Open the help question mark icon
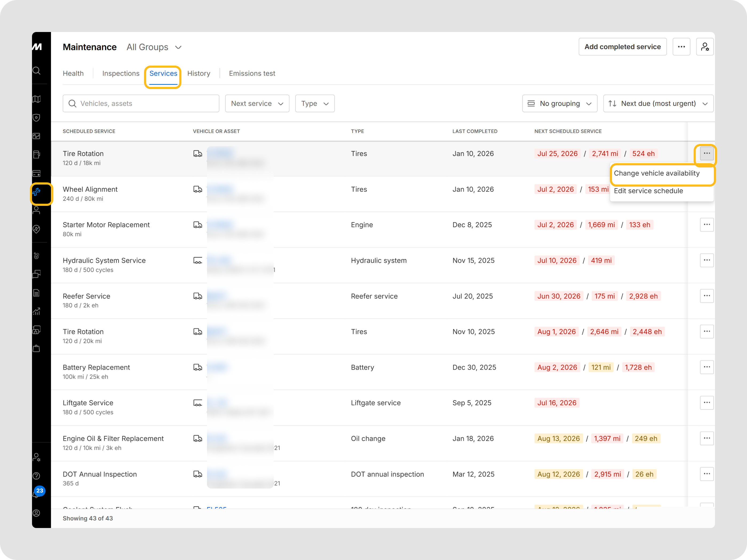Image resolution: width=747 pixels, height=560 pixels. click(x=37, y=476)
